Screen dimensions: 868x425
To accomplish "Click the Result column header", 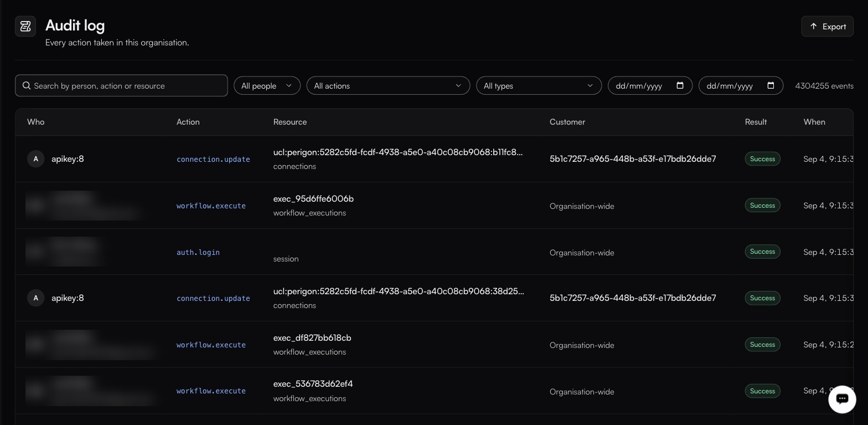I will pyautogui.click(x=756, y=122).
